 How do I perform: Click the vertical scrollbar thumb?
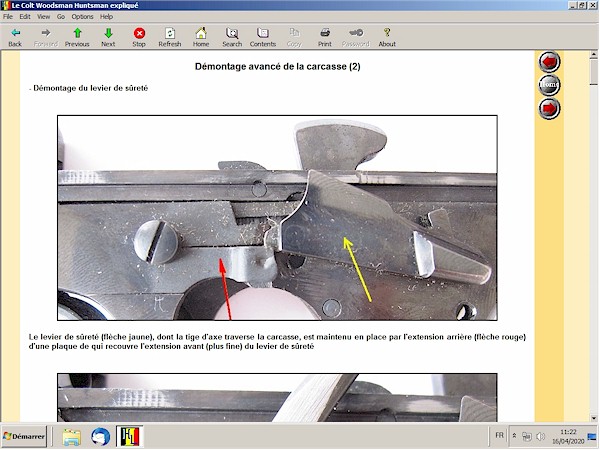pos(593,72)
